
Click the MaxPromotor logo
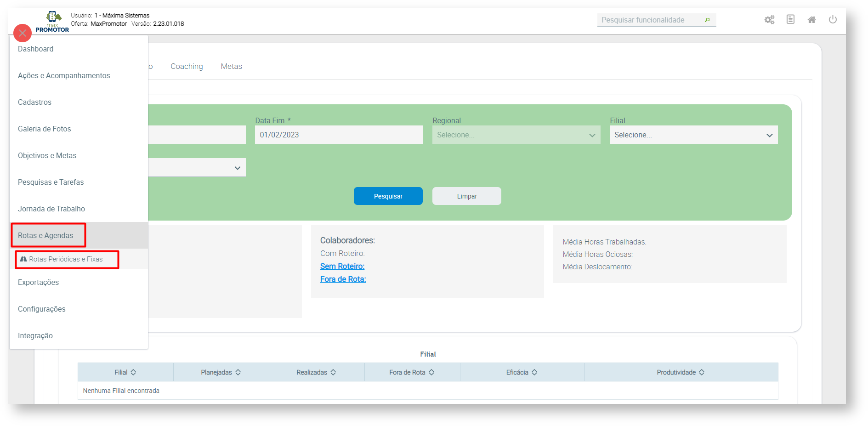click(53, 22)
